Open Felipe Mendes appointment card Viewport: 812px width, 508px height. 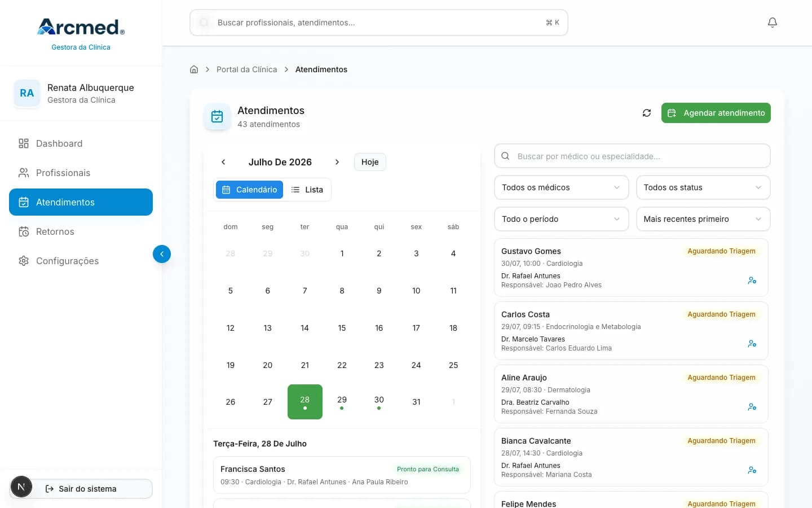click(631, 500)
